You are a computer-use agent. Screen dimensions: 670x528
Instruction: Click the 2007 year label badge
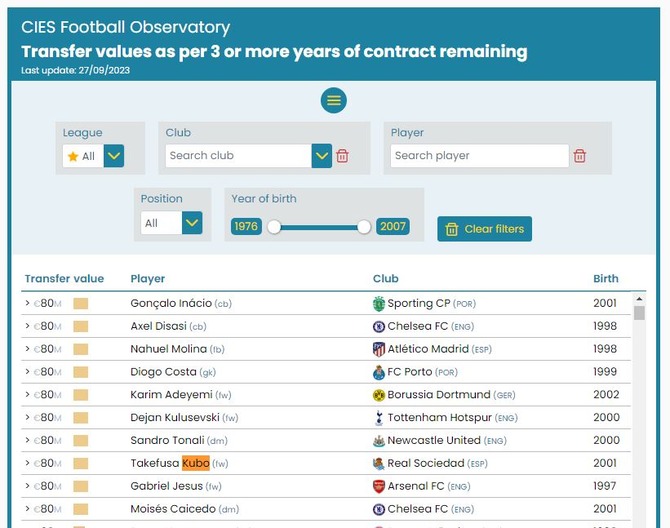[393, 226]
